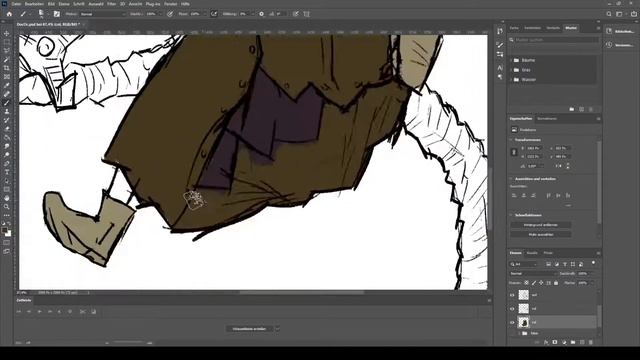This screenshot has height=360, width=640.
Task: Open the Filter menu
Action: point(111,4)
